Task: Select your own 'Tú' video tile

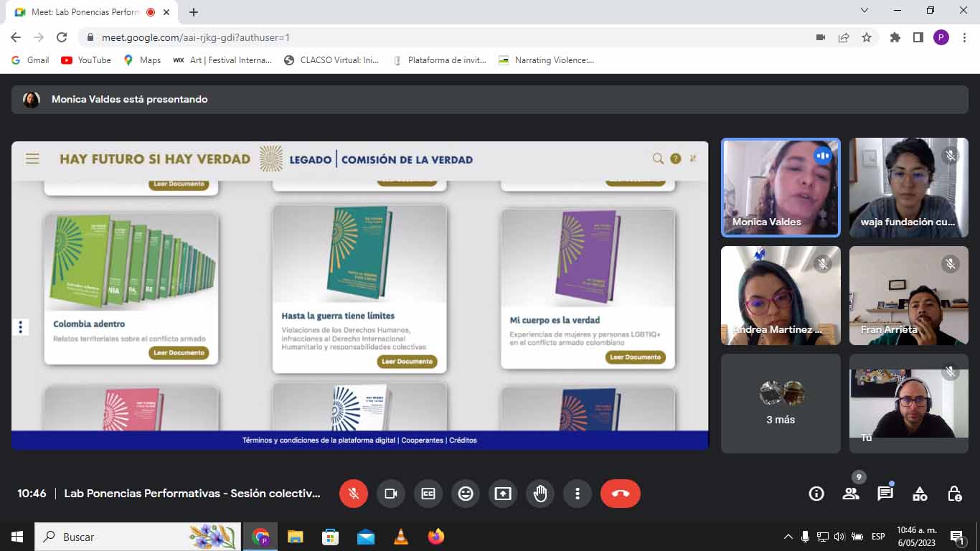Action: tap(909, 403)
